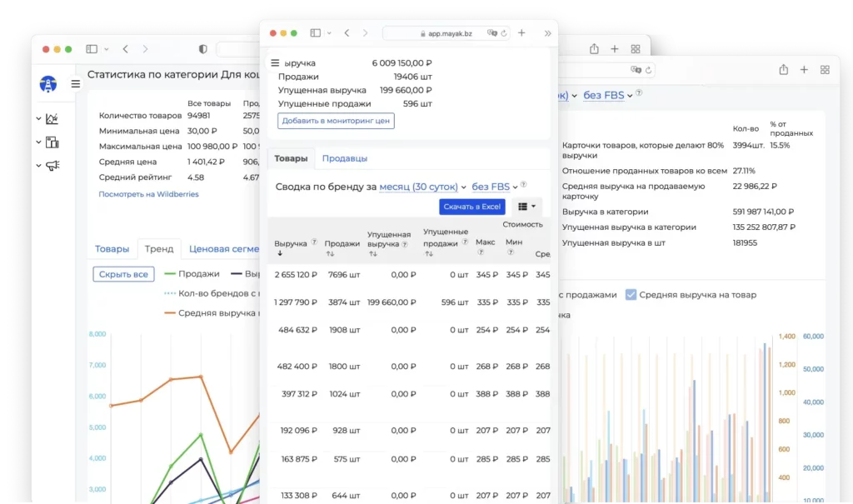
Task: Switch to the Продавцы tab
Action: point(344,158)
